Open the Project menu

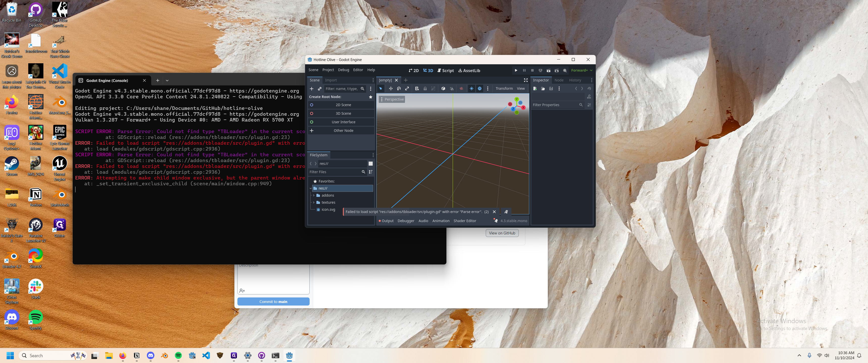pos(328,70)
